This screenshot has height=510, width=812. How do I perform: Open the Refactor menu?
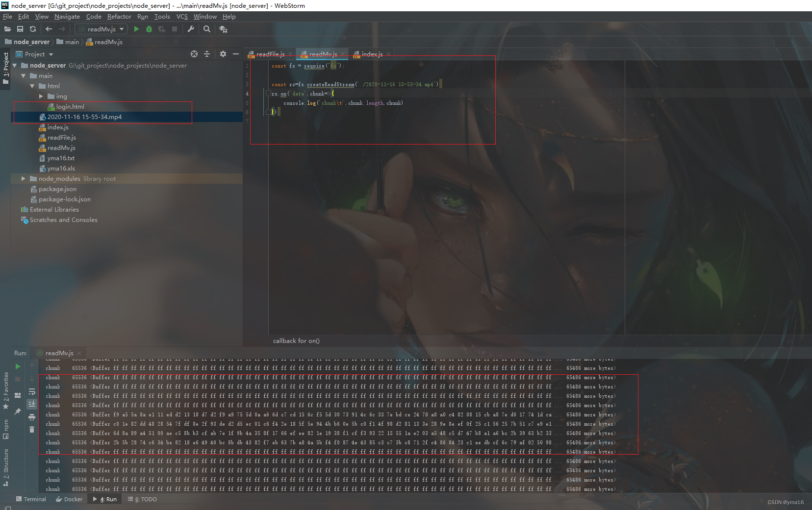click(x=119, y=17)
